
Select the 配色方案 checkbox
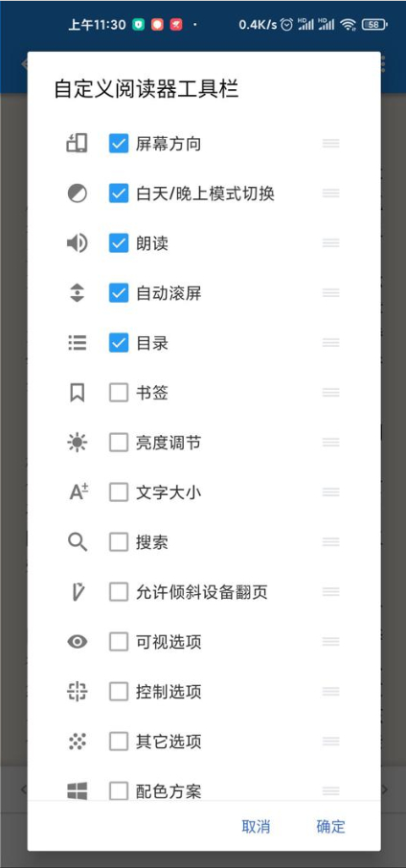coord(119,790)
